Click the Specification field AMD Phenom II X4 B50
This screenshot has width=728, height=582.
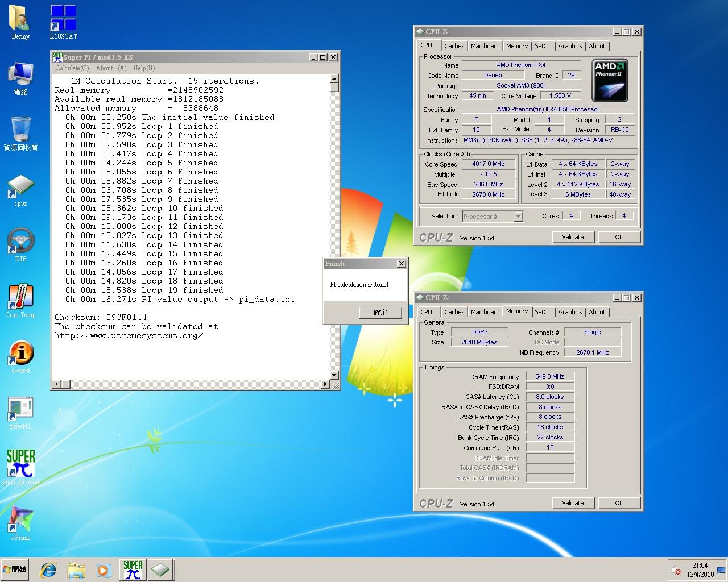(x=548, y=109)
